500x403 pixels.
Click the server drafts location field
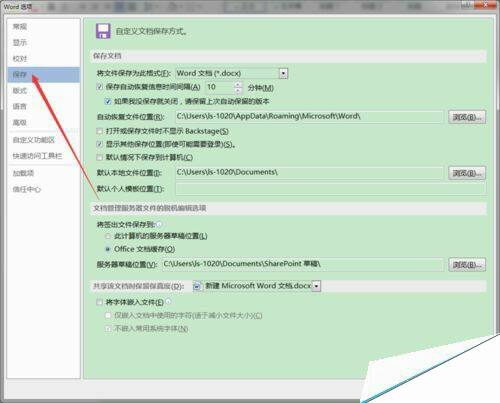[x=303, y=264]
